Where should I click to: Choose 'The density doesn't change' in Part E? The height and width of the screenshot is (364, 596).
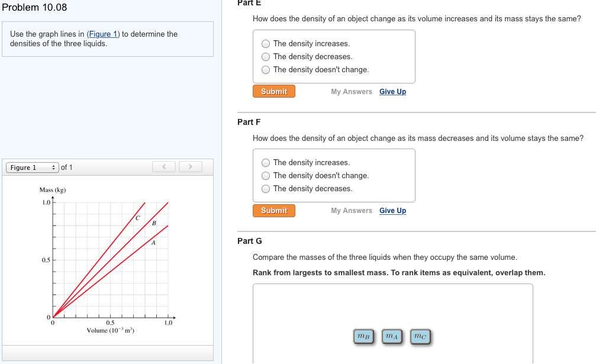(266, 69)
